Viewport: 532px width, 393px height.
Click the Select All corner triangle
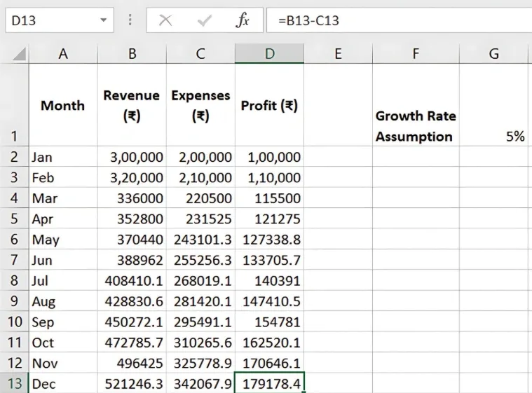[19, 54]
